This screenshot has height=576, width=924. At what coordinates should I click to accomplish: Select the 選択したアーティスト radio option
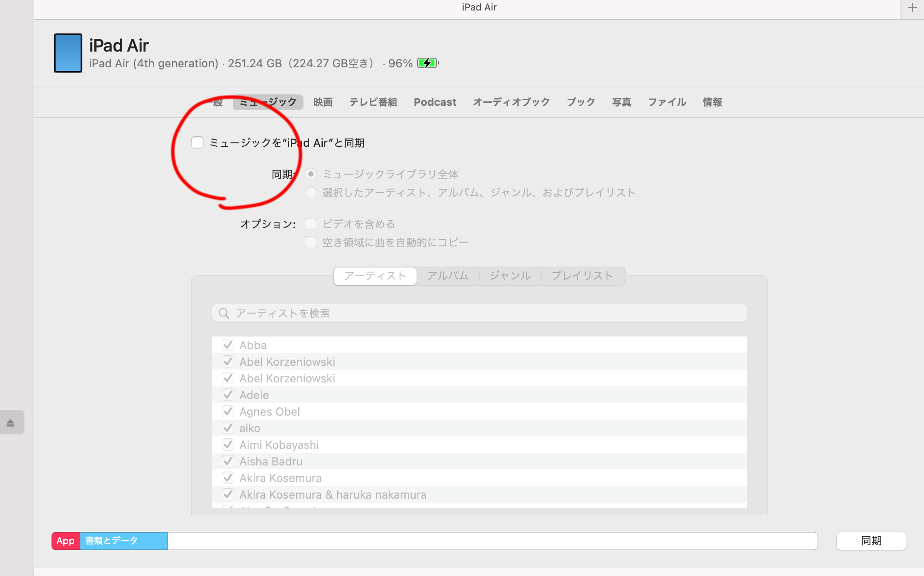click(311, 193)
